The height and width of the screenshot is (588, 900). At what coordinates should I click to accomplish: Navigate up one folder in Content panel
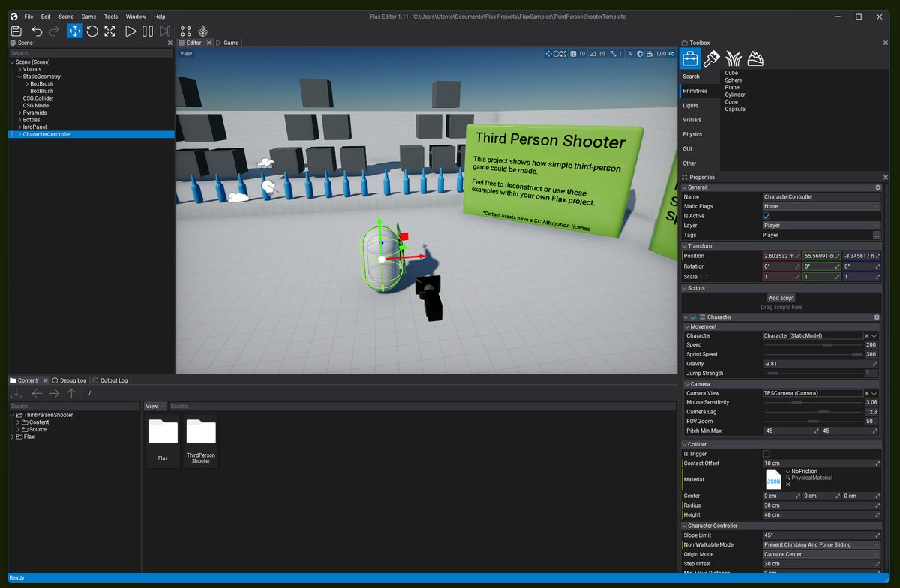[71, 393]
